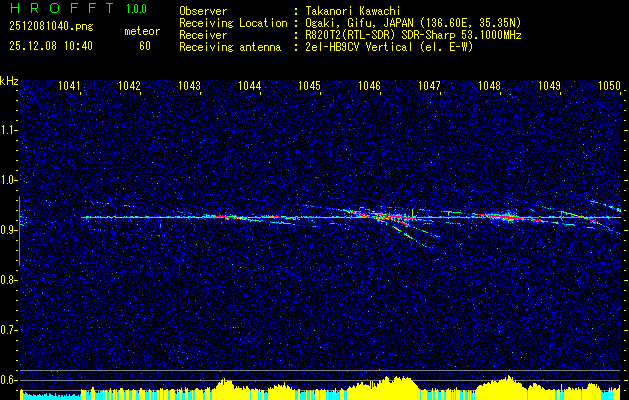Click the version number 1.0.0

coord(136,9)
